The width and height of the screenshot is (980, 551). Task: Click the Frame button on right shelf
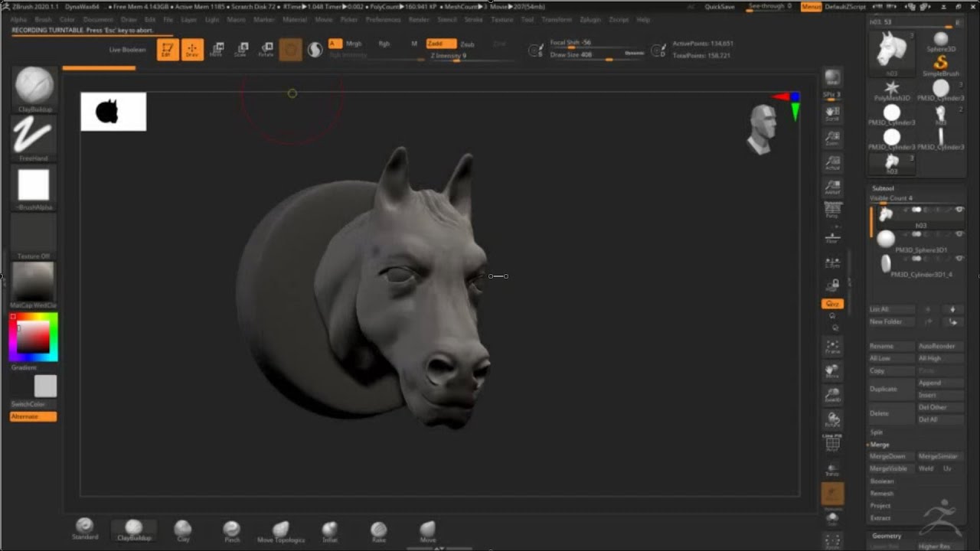pos(832,347)
